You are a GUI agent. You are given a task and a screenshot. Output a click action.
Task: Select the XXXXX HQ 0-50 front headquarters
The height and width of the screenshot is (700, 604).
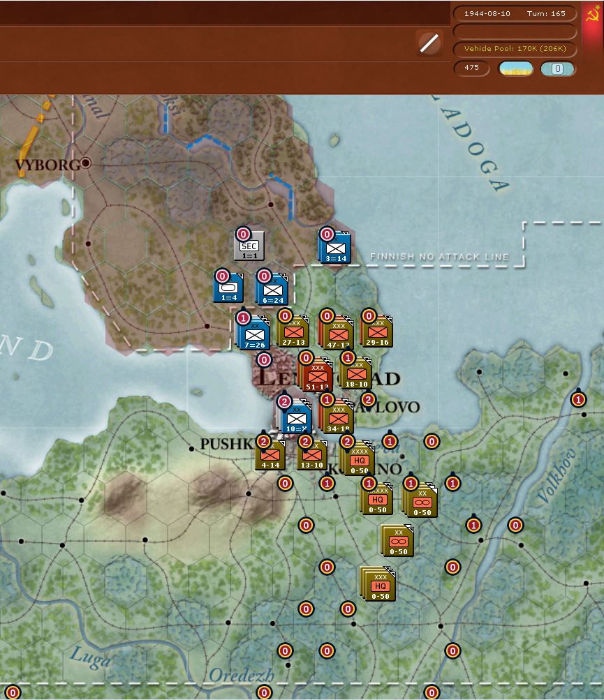[x=377, y=498]
